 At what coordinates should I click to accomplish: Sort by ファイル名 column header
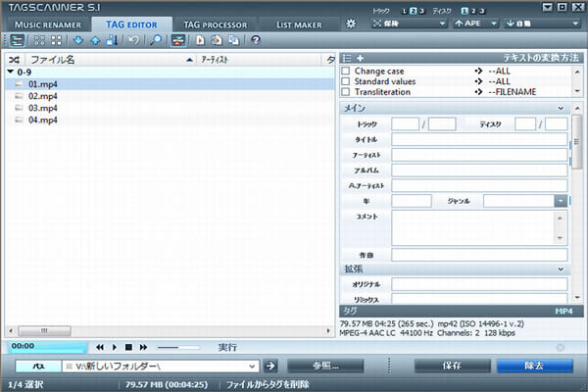click(x=110, y=60)
